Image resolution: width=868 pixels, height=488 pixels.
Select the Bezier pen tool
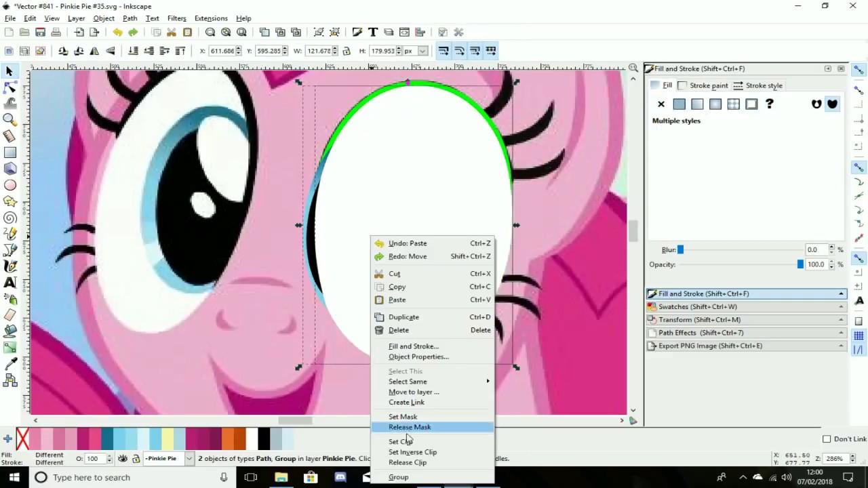[x=9, y=250]
